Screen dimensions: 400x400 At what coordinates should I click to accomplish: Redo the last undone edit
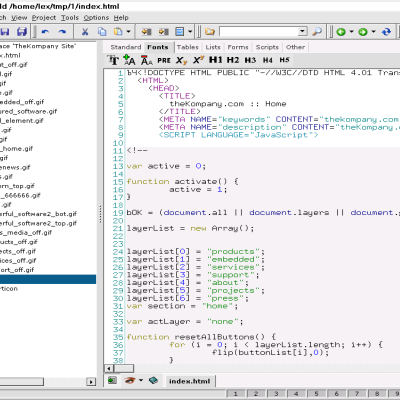62,32
